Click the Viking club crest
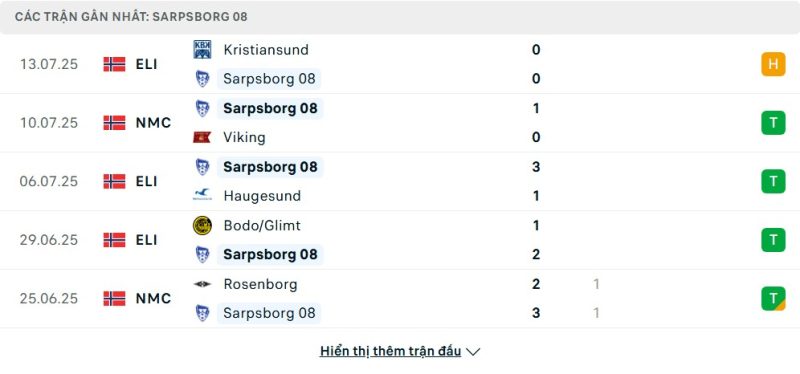Image resolution: width=800 pixels, height=374 pixels. tap(202, 137)
